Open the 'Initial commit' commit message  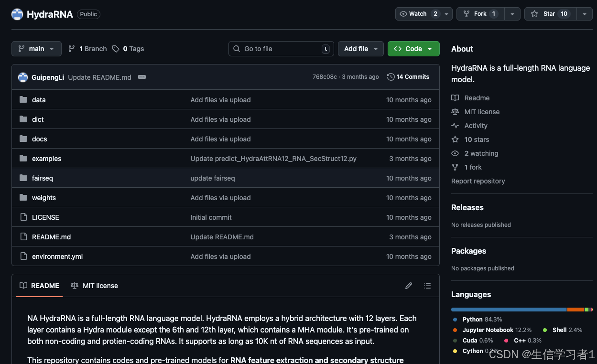coord(211,217)
